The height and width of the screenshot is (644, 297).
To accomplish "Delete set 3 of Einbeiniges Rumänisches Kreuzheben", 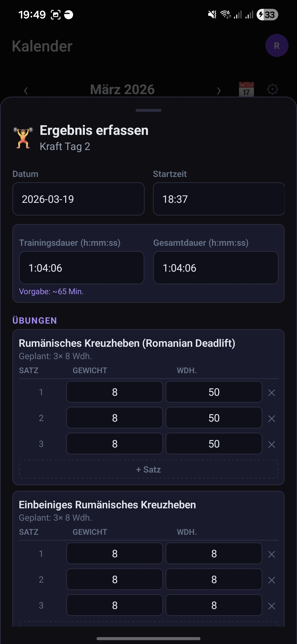I will click(x=271, y=606).
